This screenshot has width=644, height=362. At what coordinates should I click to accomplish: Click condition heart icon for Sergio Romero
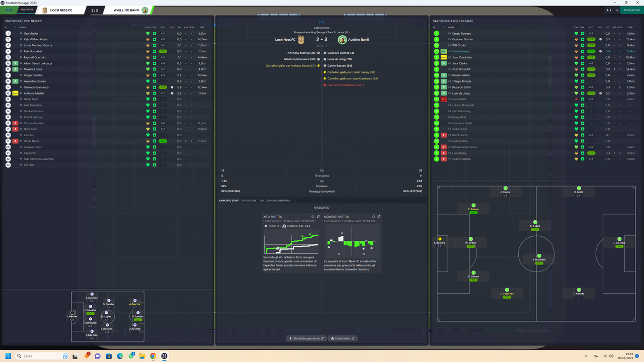click(x=576, y=33)
